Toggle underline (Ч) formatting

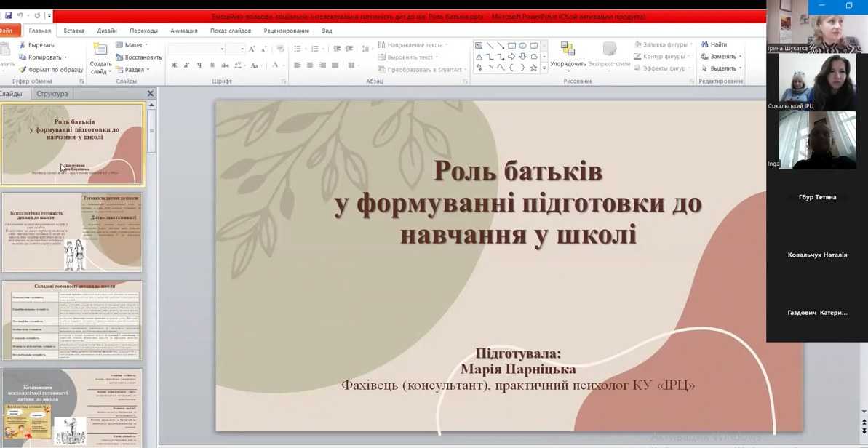pyautogui.click(x=199, y=65)
